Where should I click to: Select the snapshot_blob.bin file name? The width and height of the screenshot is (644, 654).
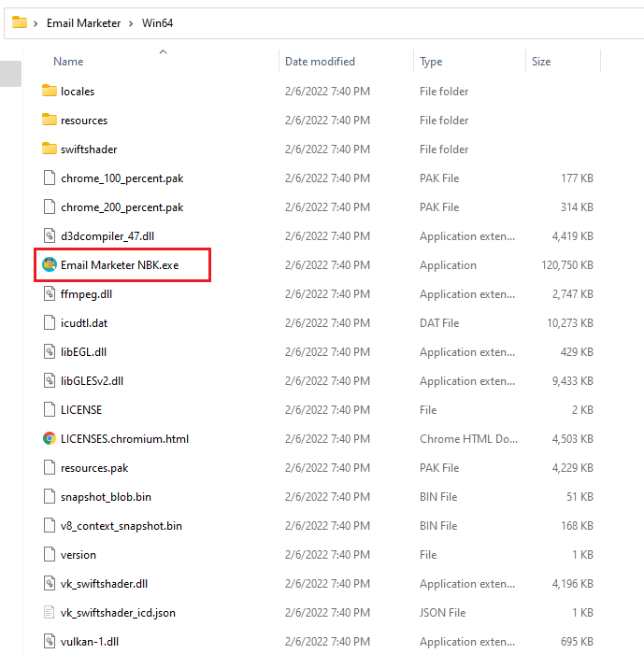click(106, 497)
